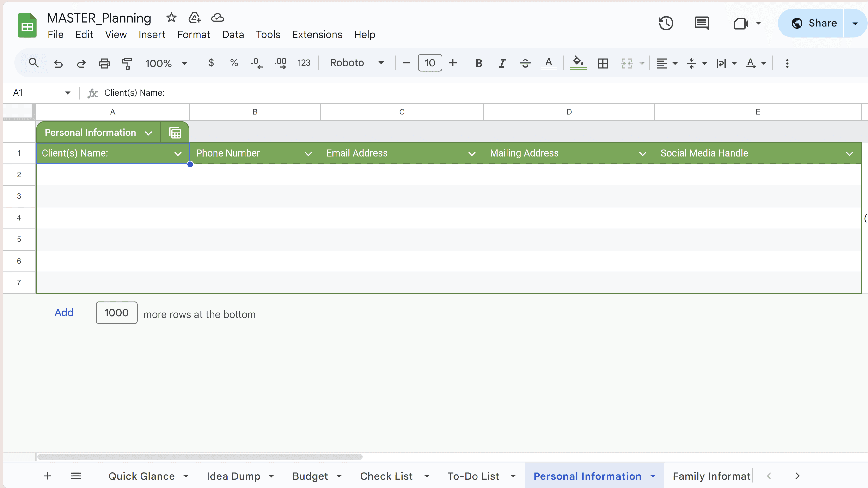Viewport: 868px width, 488px height.
Task: Open the comments icon
Action: click(x=702, y=23)
